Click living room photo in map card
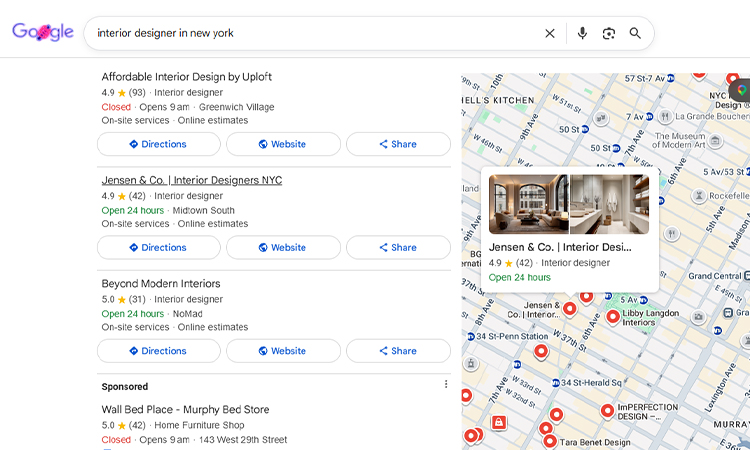Image resolution: width=750 pixels, height=450 pixels. (x=529, y=204)
